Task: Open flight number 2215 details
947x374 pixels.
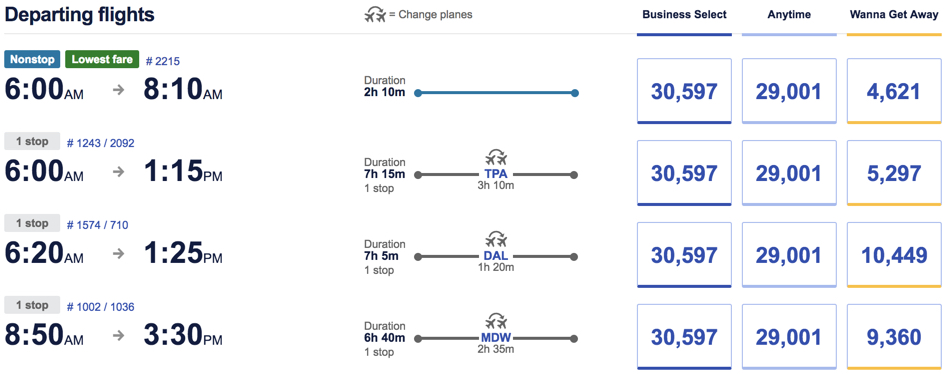Action: (x=163, y=60)
